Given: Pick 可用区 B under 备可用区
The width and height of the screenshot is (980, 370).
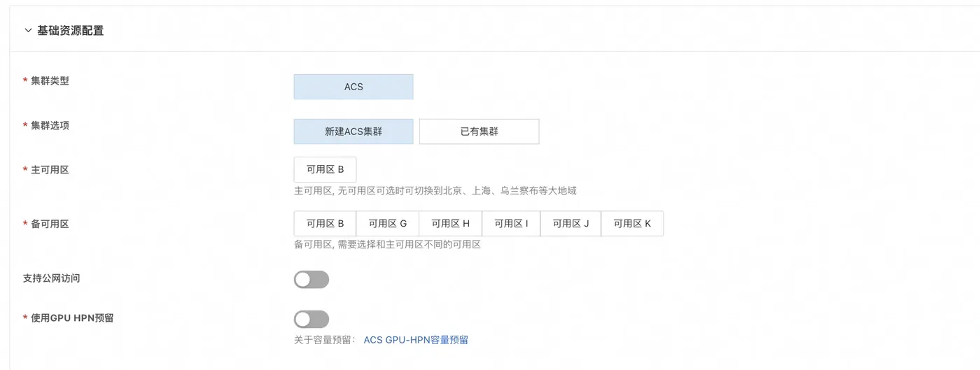Looking at the screenshot, I should [x=325, y=224].
